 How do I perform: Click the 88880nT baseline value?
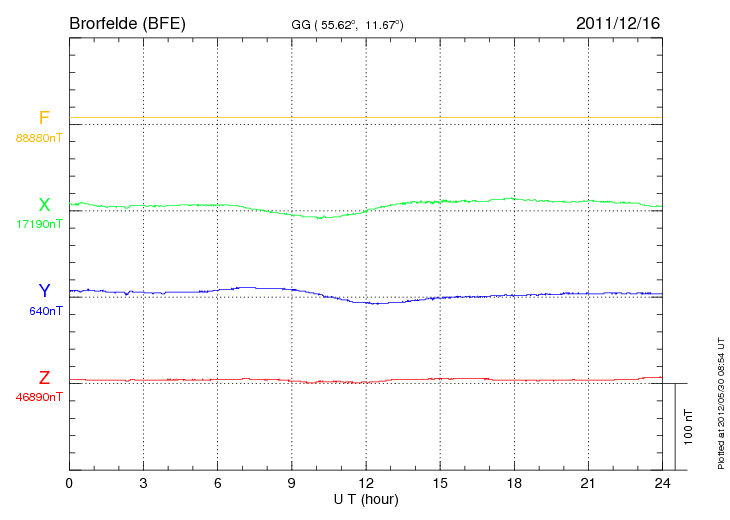click(x=39, y=138)
